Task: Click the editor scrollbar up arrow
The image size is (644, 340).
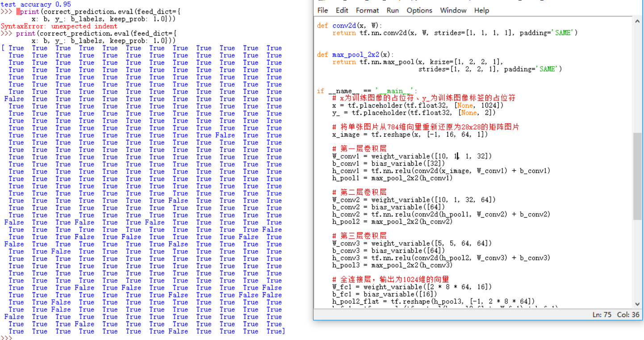Action: (637, 22)
